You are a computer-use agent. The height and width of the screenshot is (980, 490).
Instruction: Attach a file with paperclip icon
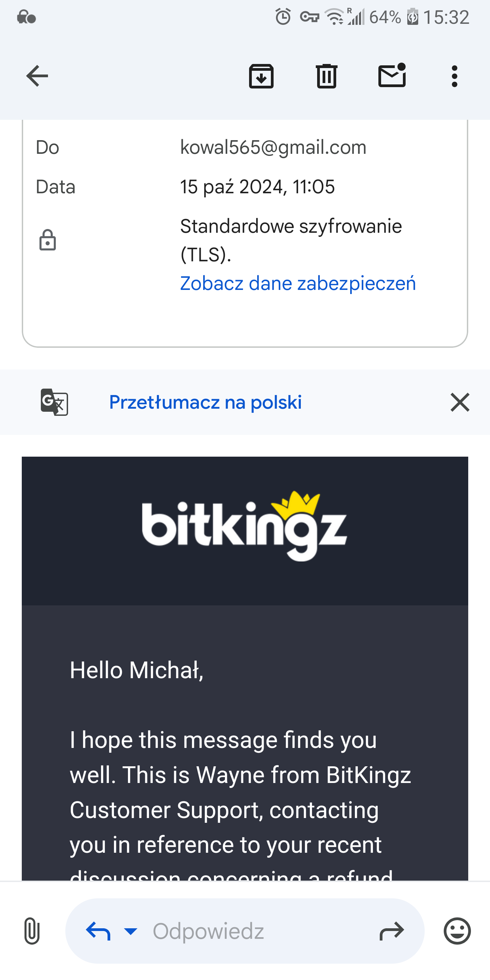coord(32,931)
